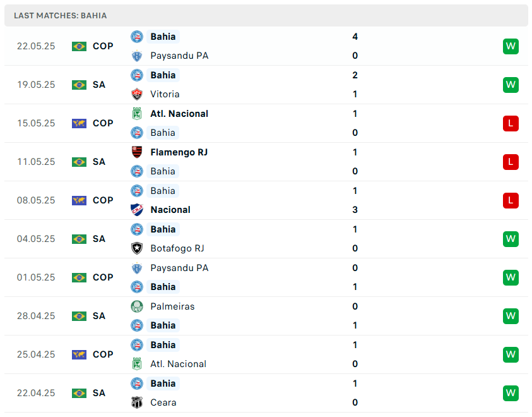This screenshot has height=417, width=532.
Task: Click the Botafogo RJ club crest
Action: (137, 248)
